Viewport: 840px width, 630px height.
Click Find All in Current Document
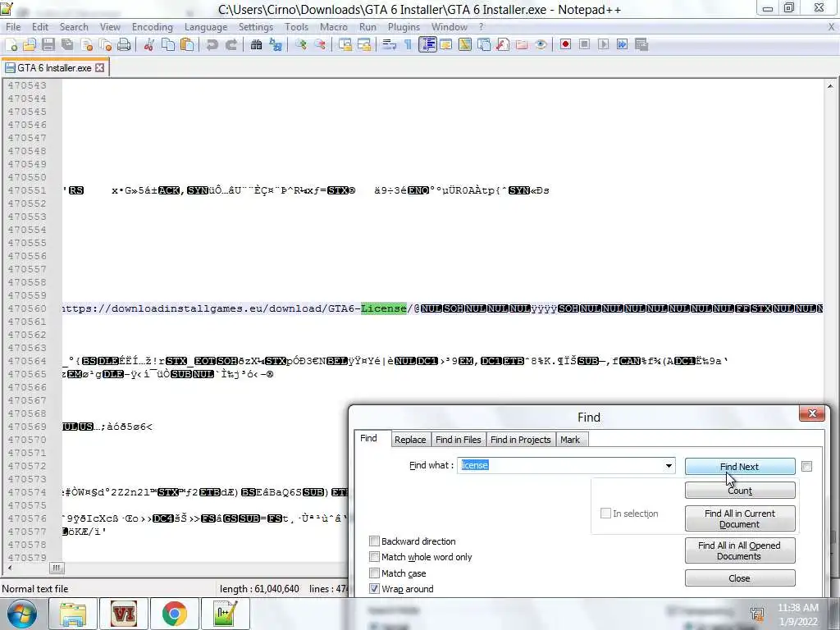(739, 518)
